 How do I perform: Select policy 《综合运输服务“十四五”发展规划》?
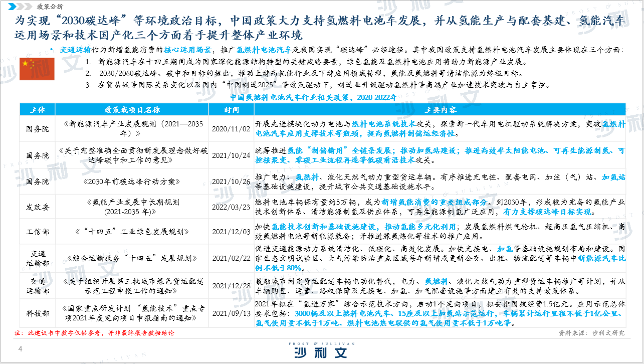pos(133,258)
